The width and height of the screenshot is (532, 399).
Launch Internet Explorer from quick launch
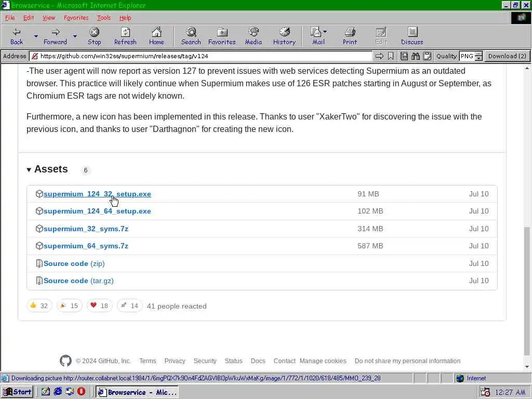[x=58, y=392]
